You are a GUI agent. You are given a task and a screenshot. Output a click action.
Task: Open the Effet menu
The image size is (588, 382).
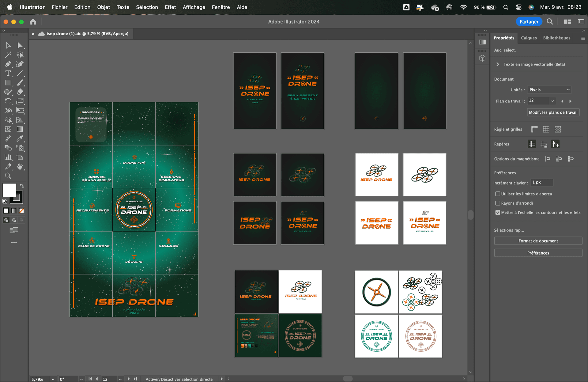tap(170, 7)
